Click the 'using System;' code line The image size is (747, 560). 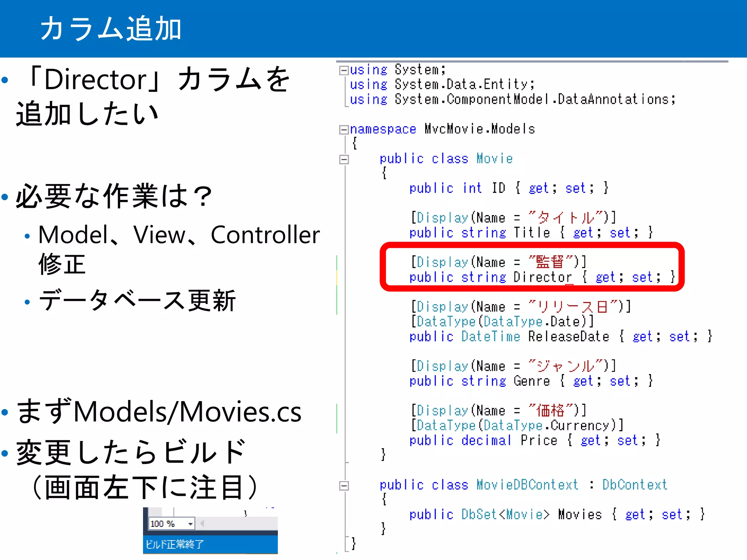pyautogui.click(x=398, y=70)
